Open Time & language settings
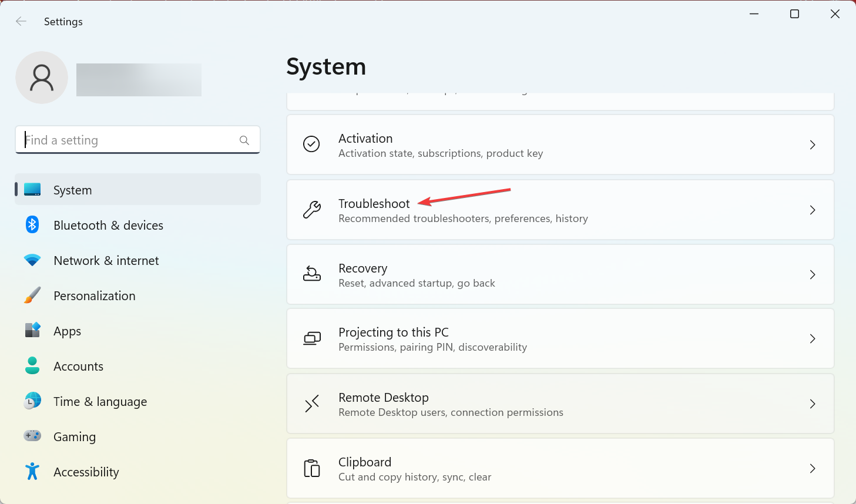Viewport: 856px width, 504px height. pos(137,401)
